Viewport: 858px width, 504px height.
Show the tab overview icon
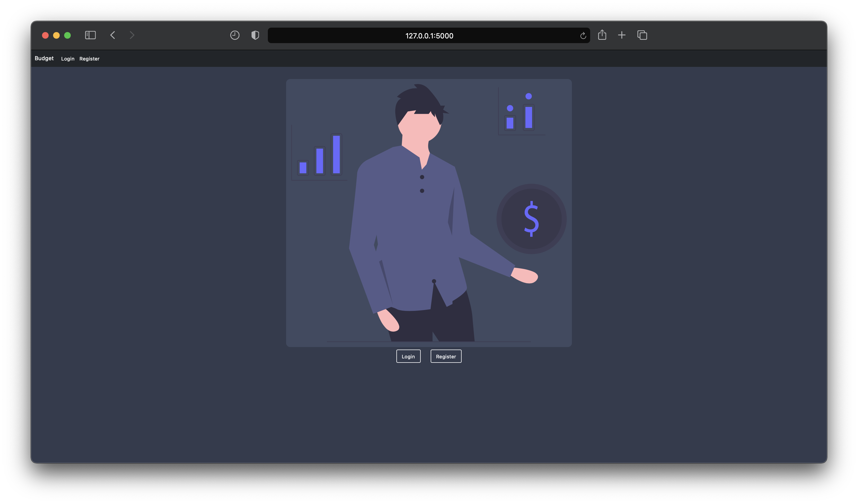[x=642, y=35]
